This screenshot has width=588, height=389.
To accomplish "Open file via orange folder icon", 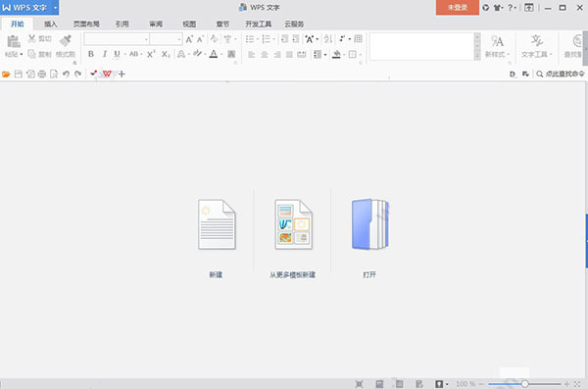I will point(6,74).
